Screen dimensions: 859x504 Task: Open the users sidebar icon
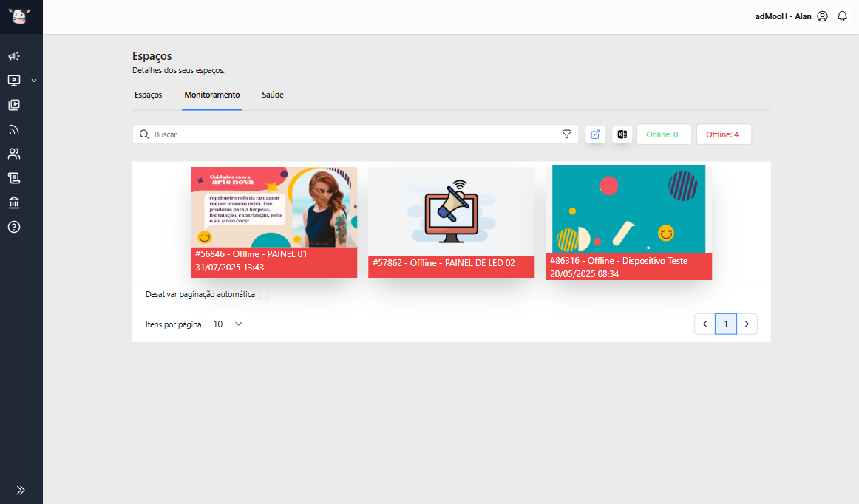[x=14, y=154]
